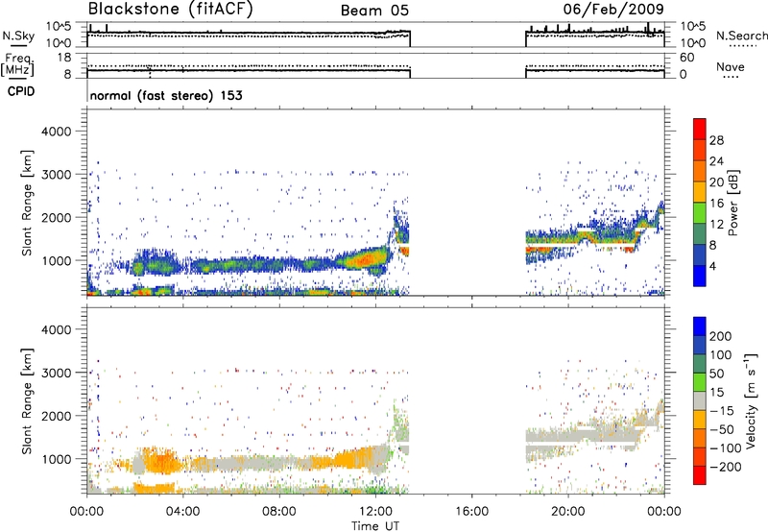Click the blue top of the velocity color bar
Viewport: 768px width, 532px height.
700,326
